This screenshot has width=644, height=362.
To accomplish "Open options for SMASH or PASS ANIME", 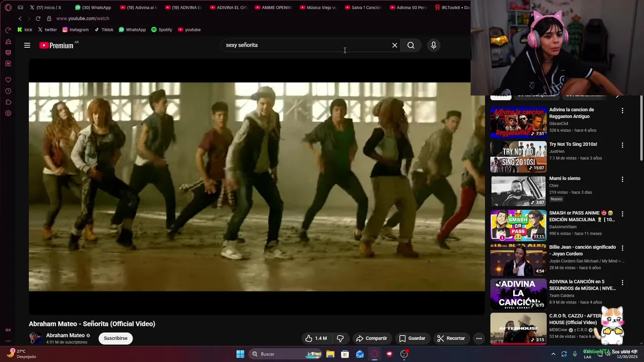I will [622, 214].
